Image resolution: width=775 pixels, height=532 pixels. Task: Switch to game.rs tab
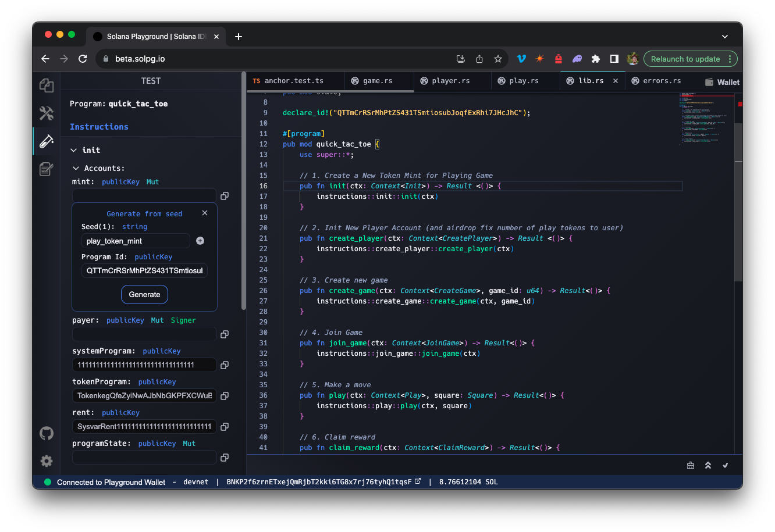coord(379,81)
